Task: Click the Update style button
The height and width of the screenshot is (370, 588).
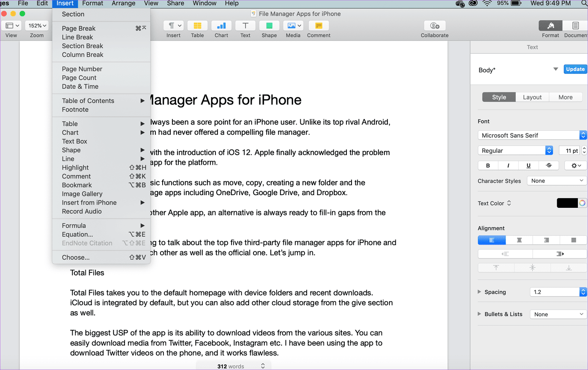Action: click(x=575, y=69)
